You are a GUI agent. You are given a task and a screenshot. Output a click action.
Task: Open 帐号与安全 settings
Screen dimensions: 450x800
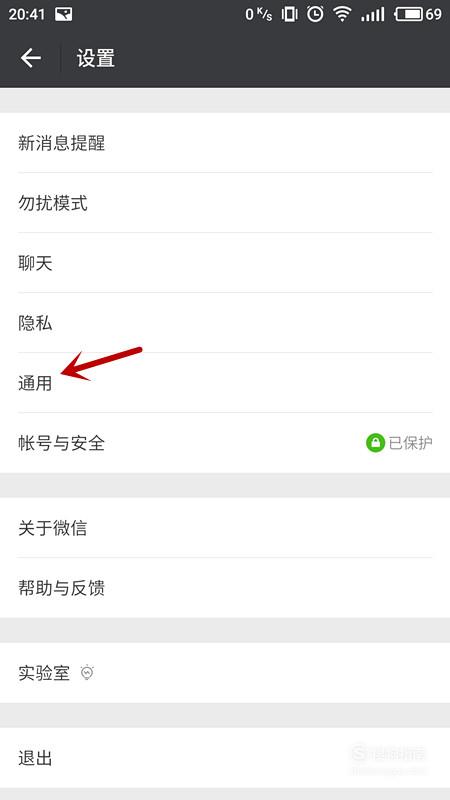[x=225, y=443]
